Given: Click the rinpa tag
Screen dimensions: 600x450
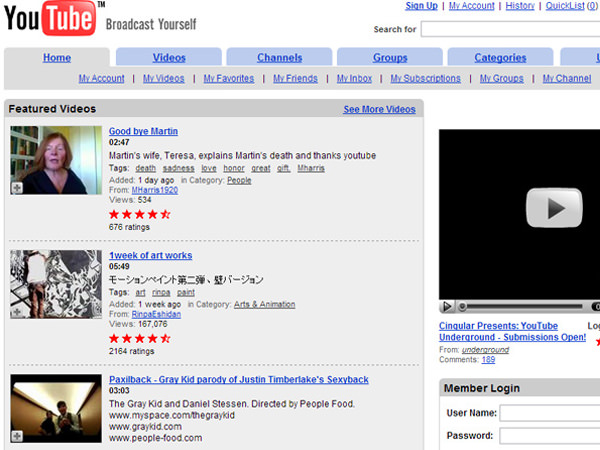Looking at the screenshot, I should pyautogui.click(x=161, y=292).
